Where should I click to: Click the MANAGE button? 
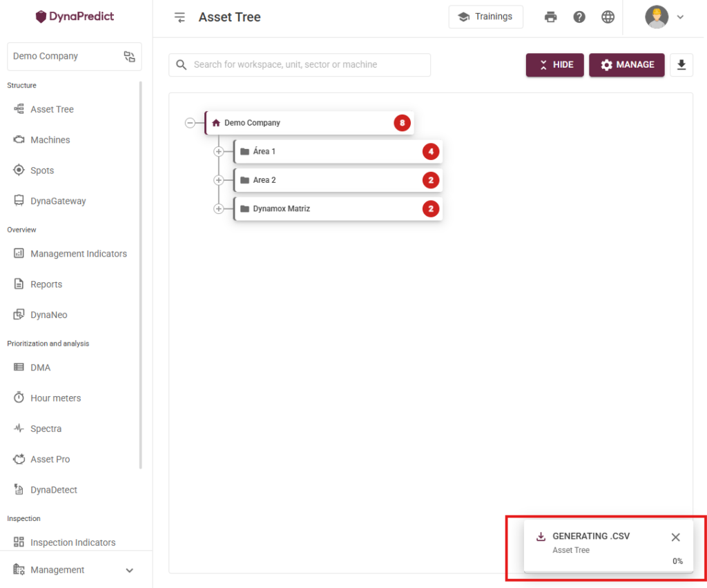coord(626,65)
